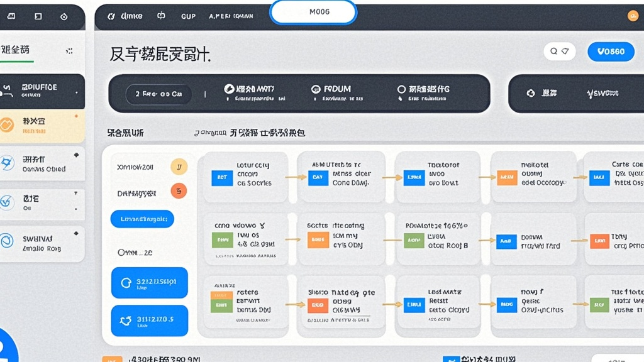The image size is (644, 362).
Task: Open the 'Lotur ccıy' flow card
Action: pyautogui.click(x=246, y=177)
